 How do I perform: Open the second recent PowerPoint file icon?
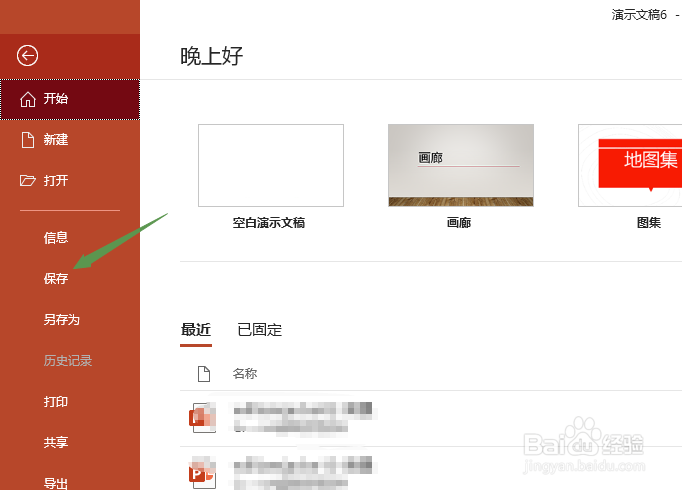point(203,472)
